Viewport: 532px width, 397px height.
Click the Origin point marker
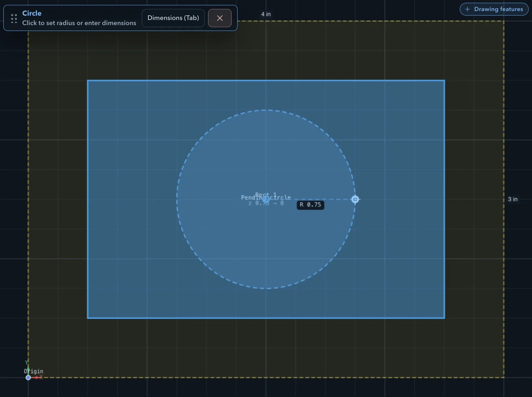pos(28,378)
